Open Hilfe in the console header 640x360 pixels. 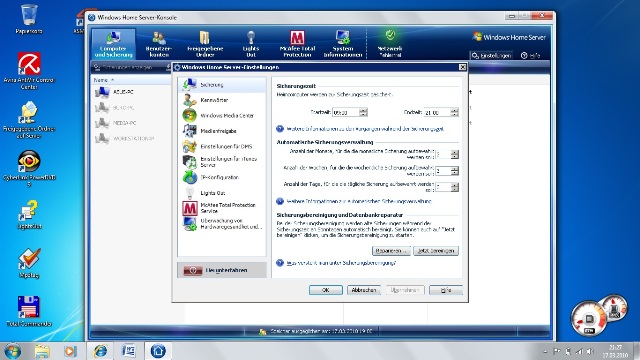tap(531, 55)
